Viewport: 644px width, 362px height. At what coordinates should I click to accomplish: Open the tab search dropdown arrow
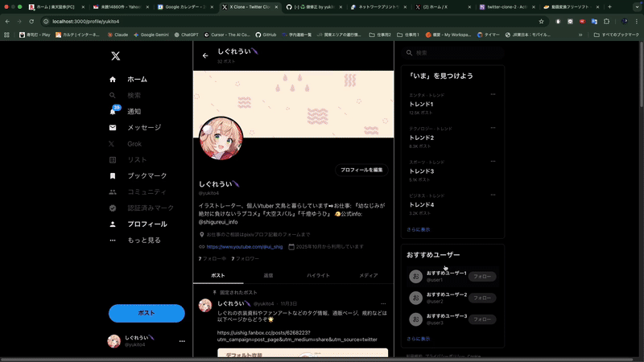pyautogui.click(x=637, y=7)
